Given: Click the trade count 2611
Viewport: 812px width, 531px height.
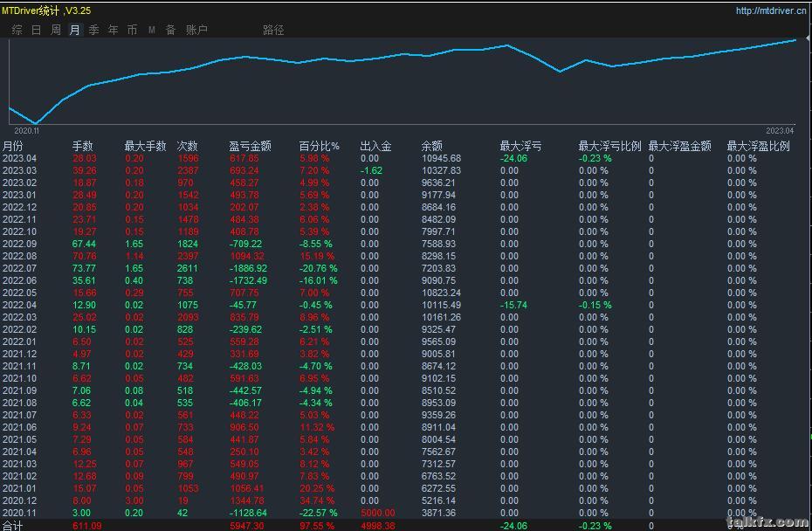Looking at the screenshot, I should (188, 268).
